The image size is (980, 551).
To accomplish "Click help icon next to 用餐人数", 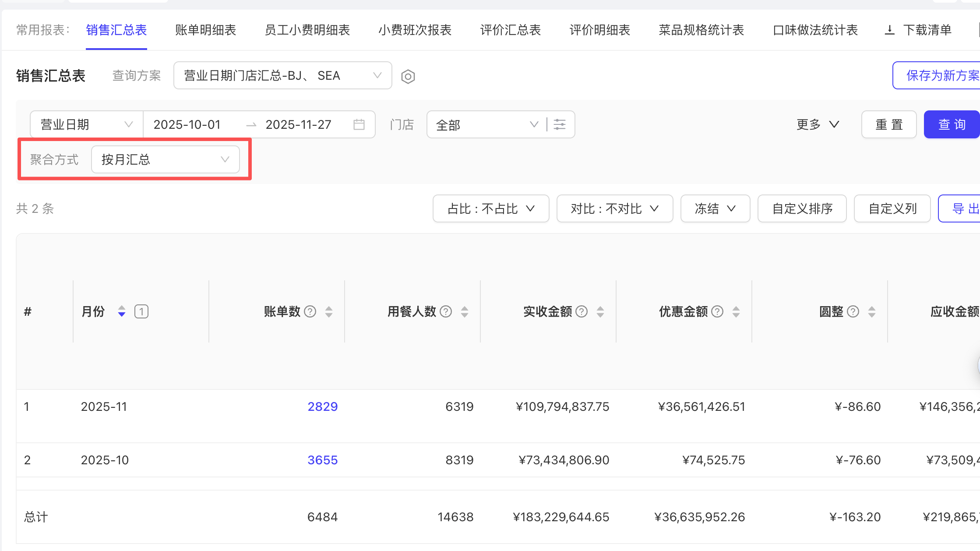I will pyautogui.click(x=446, y=311).
